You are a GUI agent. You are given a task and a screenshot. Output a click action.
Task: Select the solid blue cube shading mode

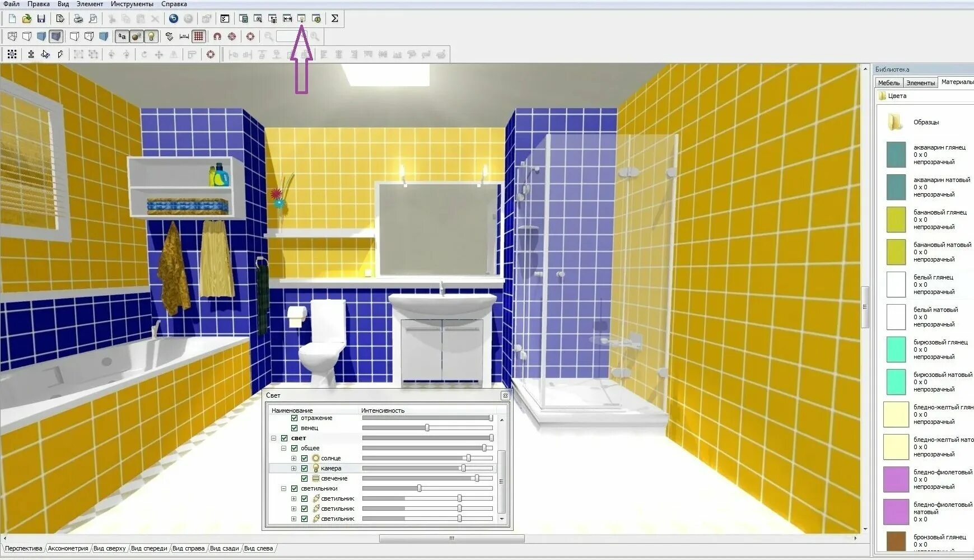(x=41, y=36)
